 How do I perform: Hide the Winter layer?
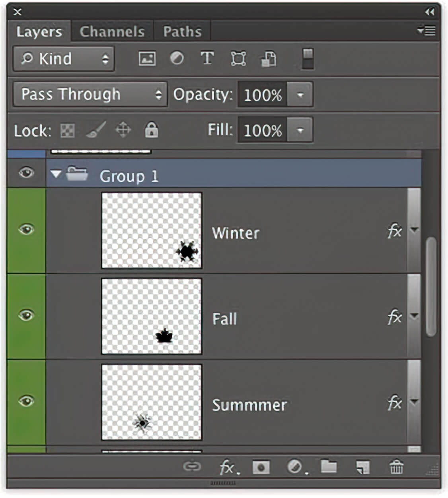click(26, 230)
